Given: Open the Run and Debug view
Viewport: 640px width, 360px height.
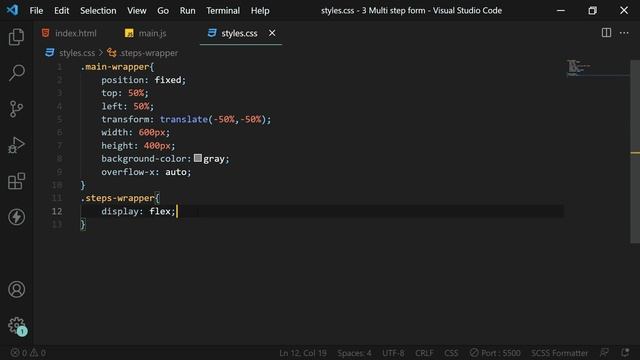Looking at the screenshot, I should pyautogui.click(x=16, y=145).
